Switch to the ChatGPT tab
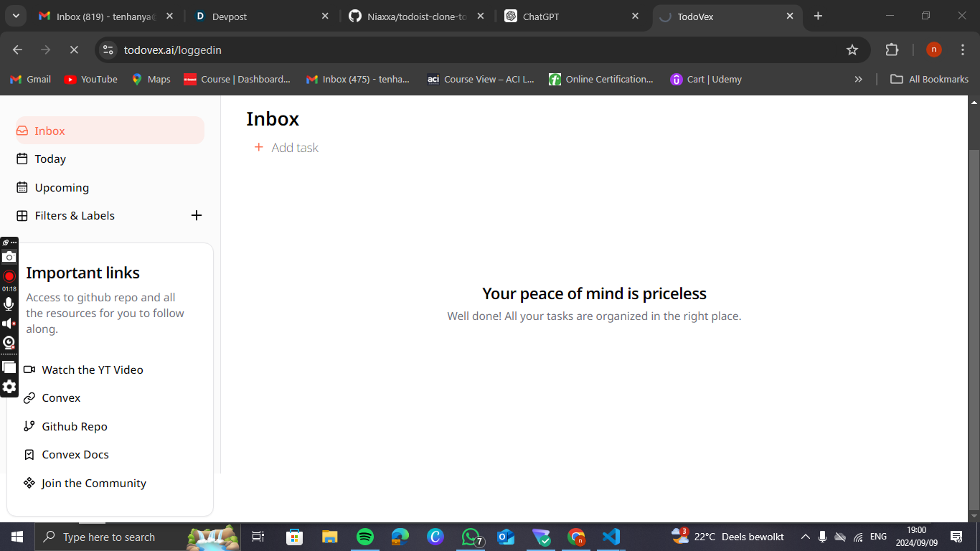 [x=573, y=16]
